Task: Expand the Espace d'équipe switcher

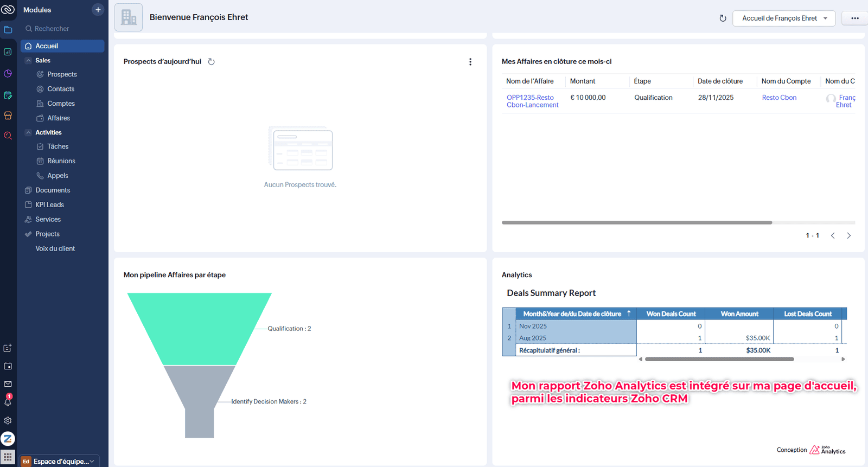Action: 60,461
